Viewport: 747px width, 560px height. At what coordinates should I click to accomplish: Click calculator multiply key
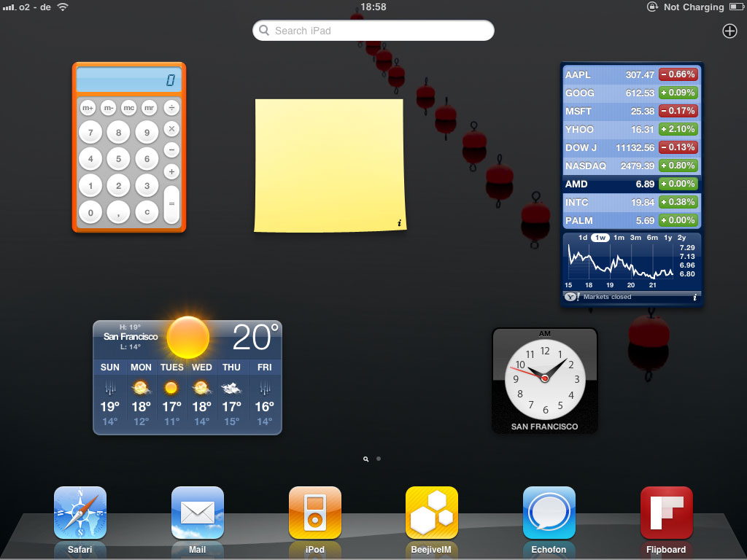(171, 128)
